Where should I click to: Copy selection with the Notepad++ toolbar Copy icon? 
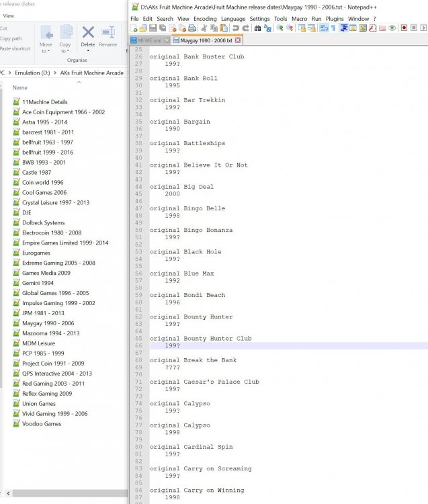click(214, 28)
